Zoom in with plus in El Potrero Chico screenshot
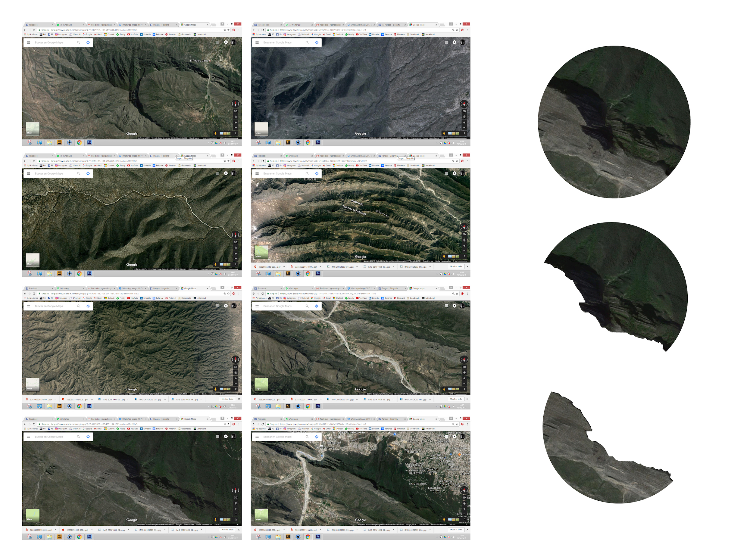 click(x=236, y=123)
